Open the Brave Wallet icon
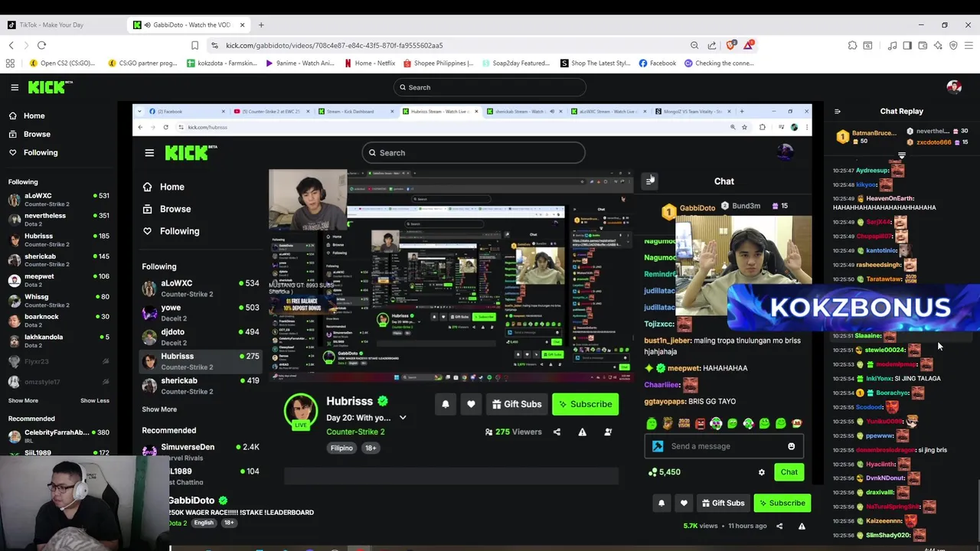 click(x=923, y=45)
